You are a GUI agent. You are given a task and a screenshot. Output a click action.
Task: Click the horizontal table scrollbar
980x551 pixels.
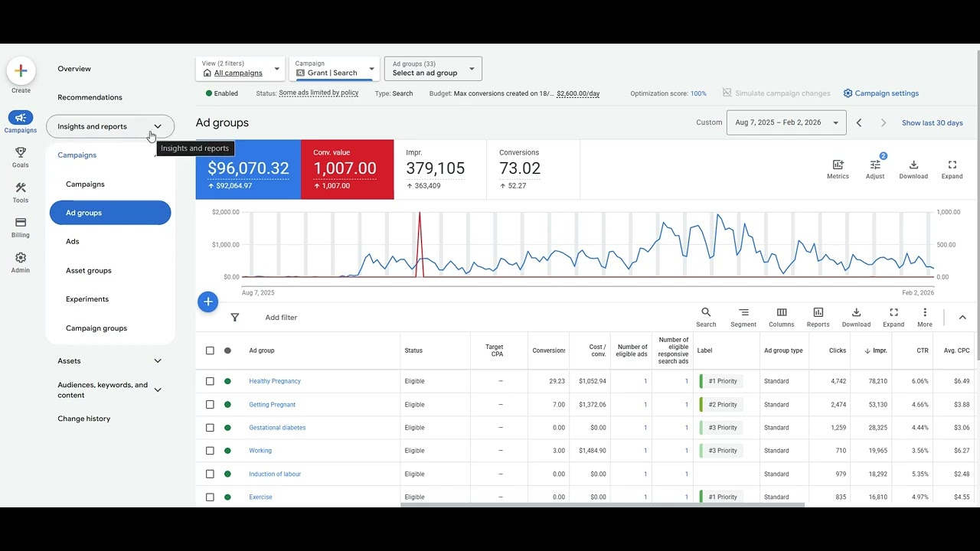pyautogui.click(x=603, y=505)
